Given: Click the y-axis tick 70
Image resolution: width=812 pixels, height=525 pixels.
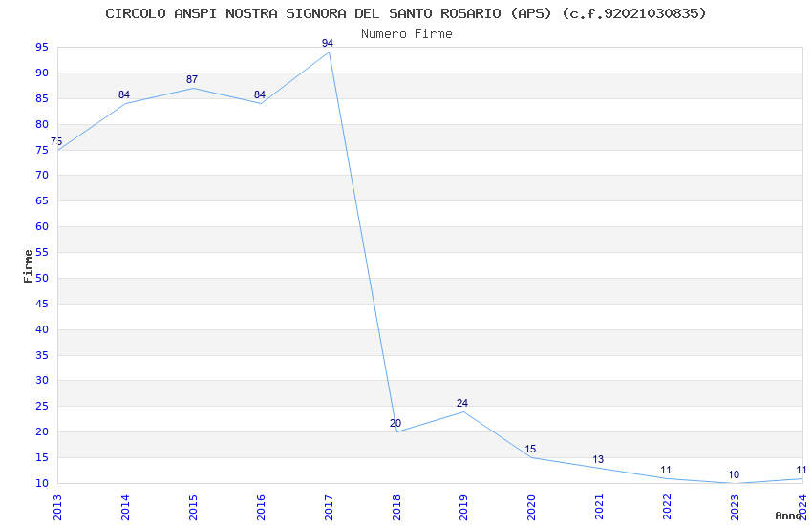Looking at the screenshot, I should click(x=42, y=175).
